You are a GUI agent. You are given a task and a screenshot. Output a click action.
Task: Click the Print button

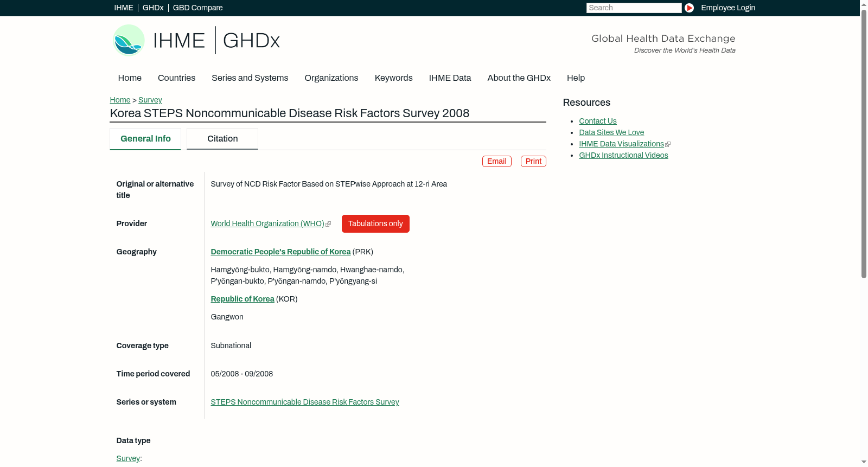click(533, 162)
